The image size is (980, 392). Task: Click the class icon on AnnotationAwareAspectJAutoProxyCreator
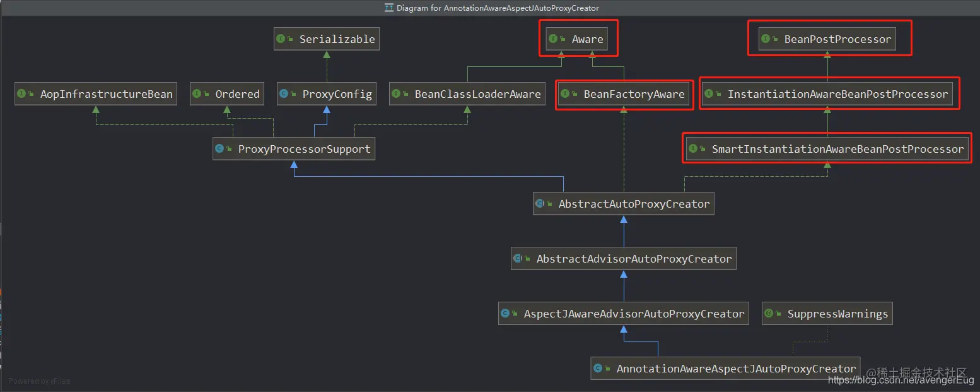coord(598,369)
